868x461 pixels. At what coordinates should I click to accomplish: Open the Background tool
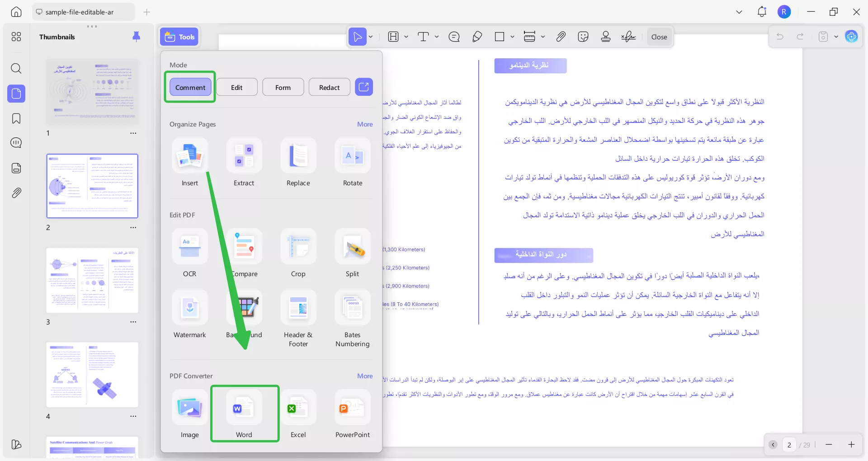[244, 315]
